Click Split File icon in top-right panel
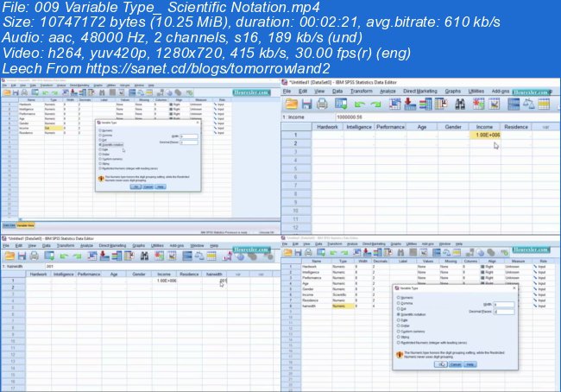Image resolution: width=561 pixels, height=392 pixels. click(x=514, y=104)
